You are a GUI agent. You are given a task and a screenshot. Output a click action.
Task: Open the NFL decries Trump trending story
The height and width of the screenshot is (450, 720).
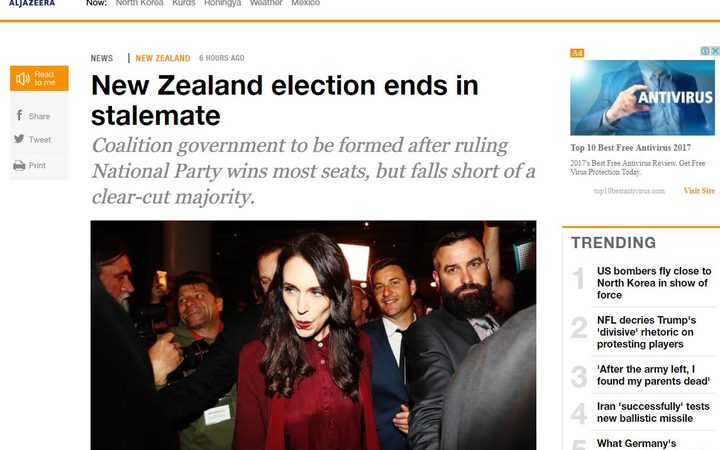646,332
